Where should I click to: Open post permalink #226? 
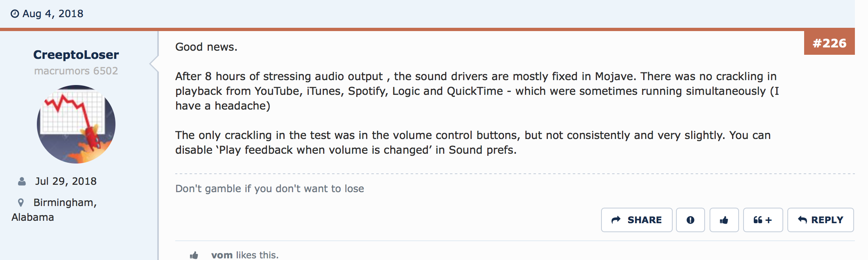(x=829, y=43)
